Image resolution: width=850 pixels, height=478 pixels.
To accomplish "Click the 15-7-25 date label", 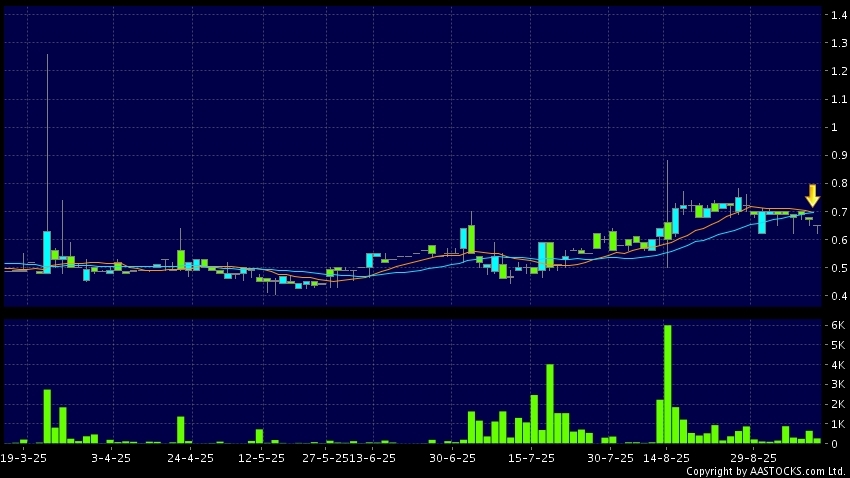I will pyautogui.click(x=531, y=458).
